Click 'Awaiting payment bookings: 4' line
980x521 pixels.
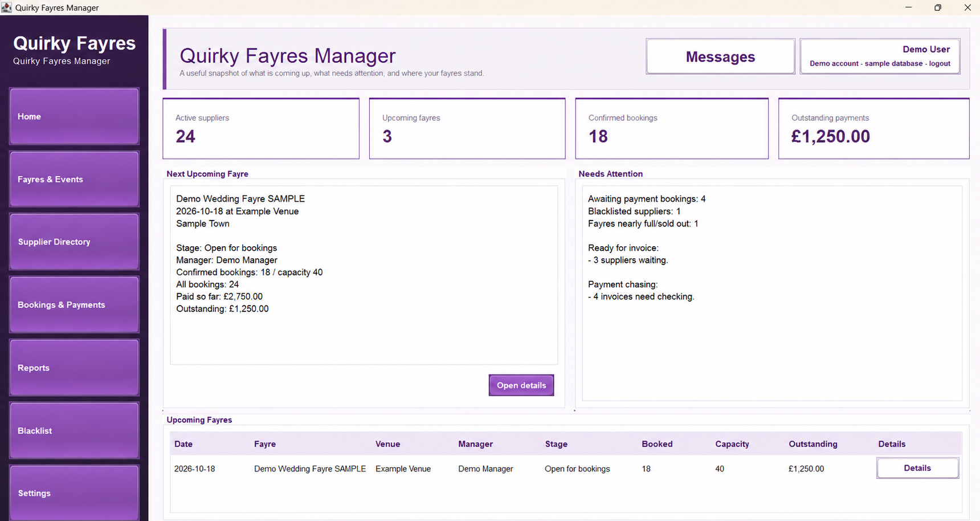[x=647, y=199]
